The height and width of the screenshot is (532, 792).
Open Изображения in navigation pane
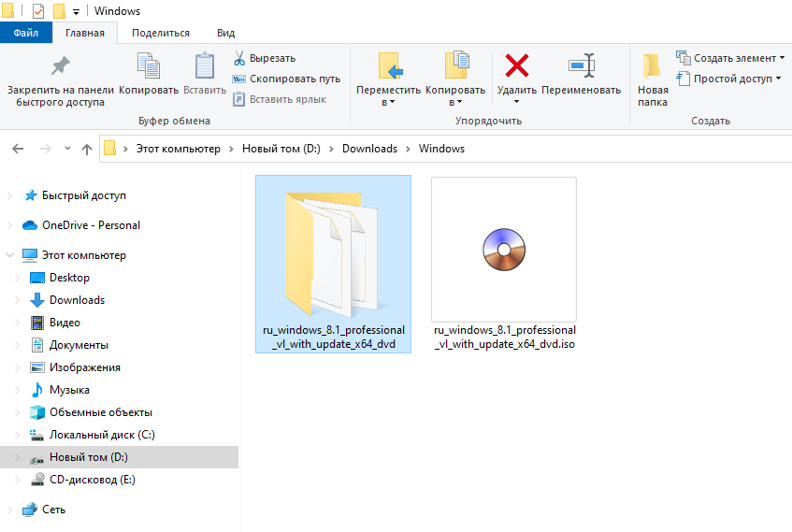[x=85, y=367]
